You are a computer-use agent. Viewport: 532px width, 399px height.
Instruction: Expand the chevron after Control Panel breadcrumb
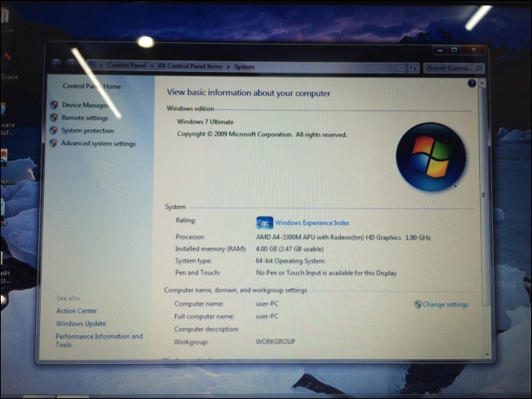(152, 65)
